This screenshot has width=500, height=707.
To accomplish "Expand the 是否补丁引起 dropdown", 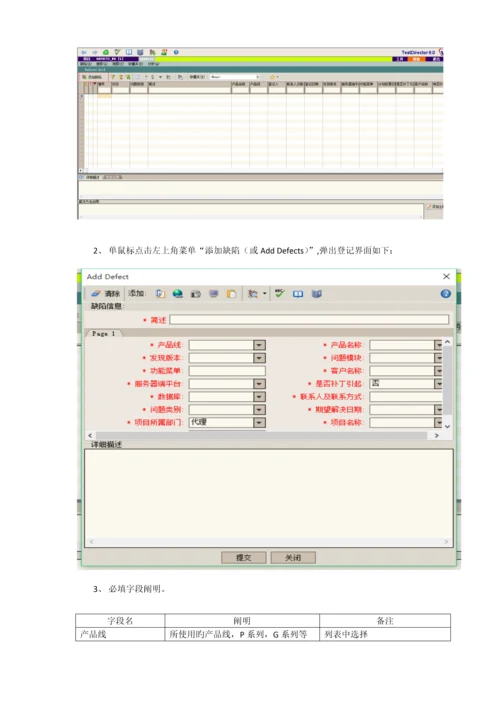I will tap(438, 384).
